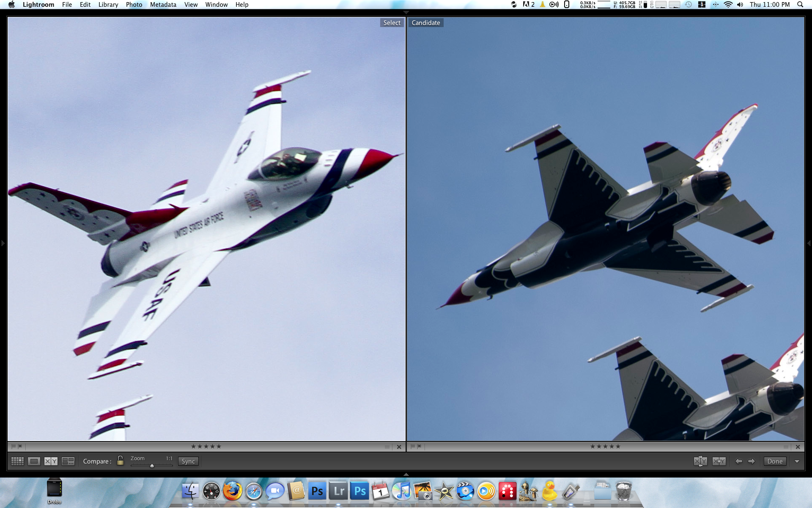This screenshot has width=812, height=508.
Task: Open the Metadata menu
Action: click(163, 5)
